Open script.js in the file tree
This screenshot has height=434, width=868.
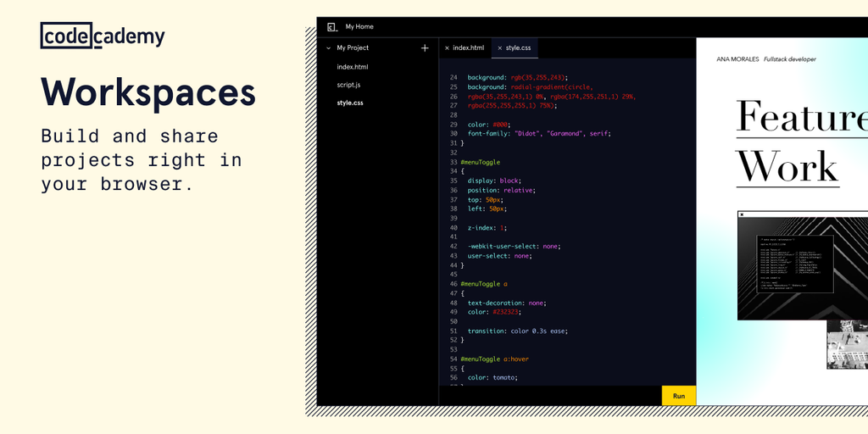click(349, 86)
